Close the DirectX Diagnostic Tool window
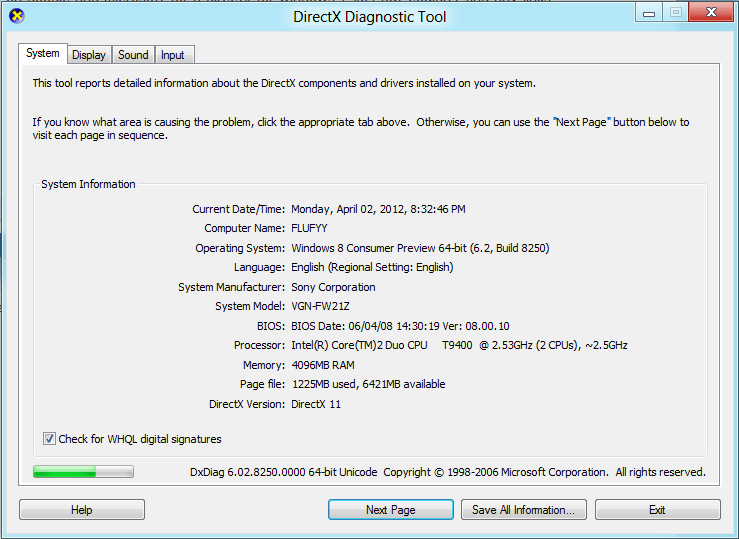The width and height of the screenshot is (739, 539). pos(711,12)
